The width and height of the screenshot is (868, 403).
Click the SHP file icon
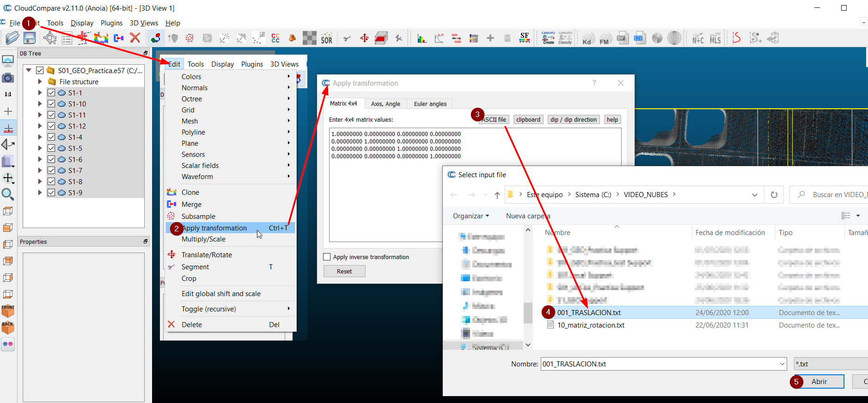click(623, 38)
